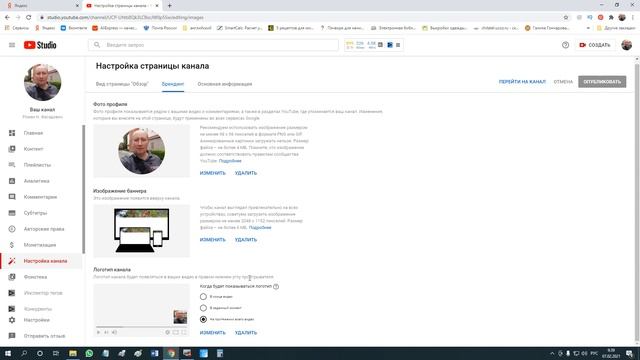The width and height of the screenshot is (640, 360).
Task: Open the Инспектор тегов extension icon
Action: point(12,293)
